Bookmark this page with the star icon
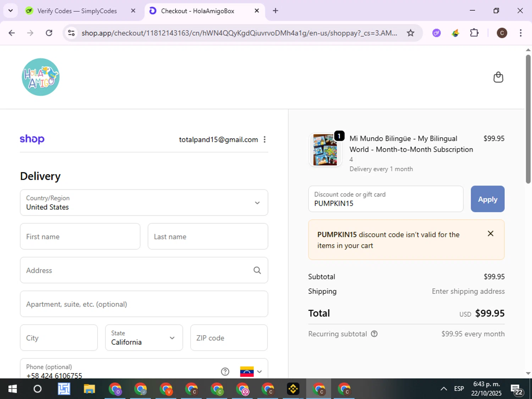The image size is (532, 399). pyautogui.click(x=410, y=33)
